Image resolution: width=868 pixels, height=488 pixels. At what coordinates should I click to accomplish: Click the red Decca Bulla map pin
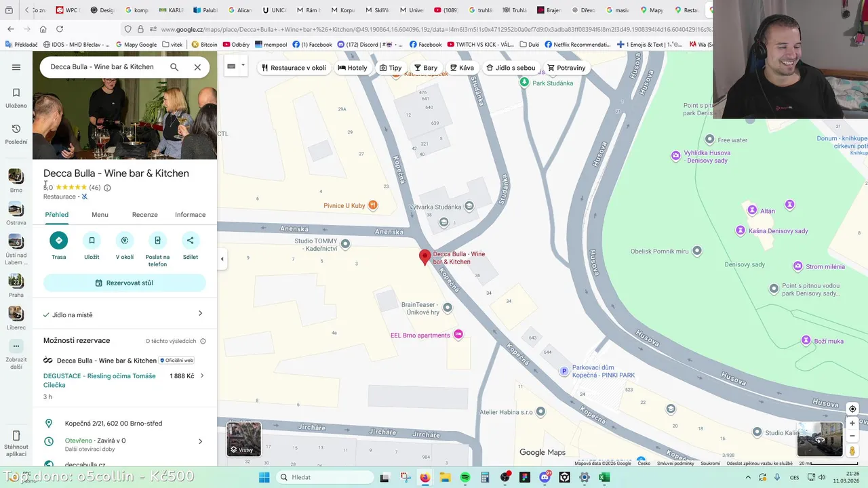pyautogui.click(x=425, y=258)
